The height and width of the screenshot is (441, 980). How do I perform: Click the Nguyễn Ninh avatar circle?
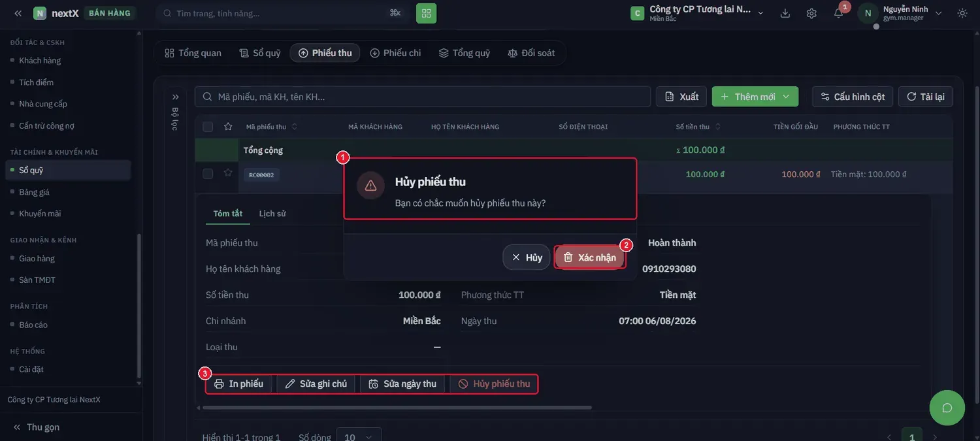(x=868, y=13)
